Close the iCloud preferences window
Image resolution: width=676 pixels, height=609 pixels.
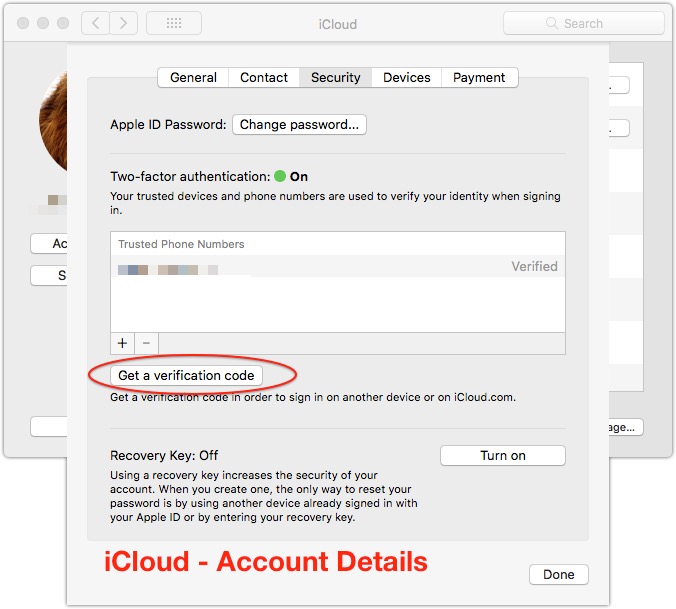(x=23, y=23)
